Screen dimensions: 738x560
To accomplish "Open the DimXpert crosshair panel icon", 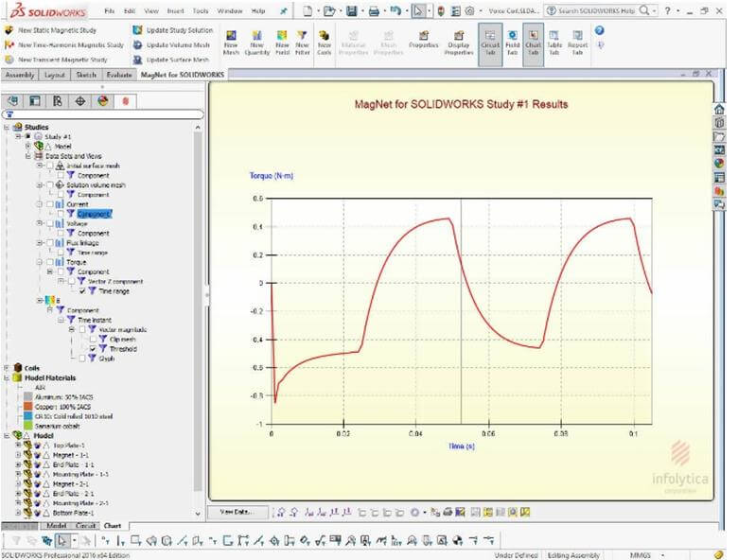I will (x=80, y=100).
